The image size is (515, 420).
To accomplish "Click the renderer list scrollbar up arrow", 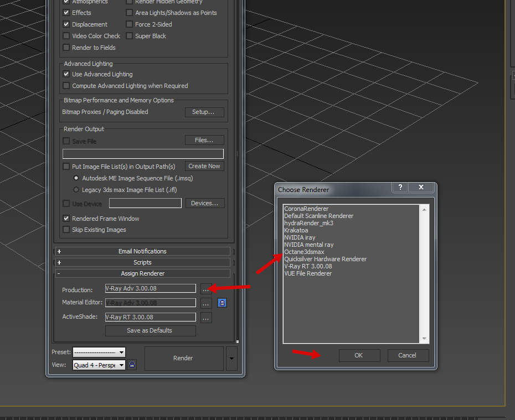I will [x=424, y=209].
